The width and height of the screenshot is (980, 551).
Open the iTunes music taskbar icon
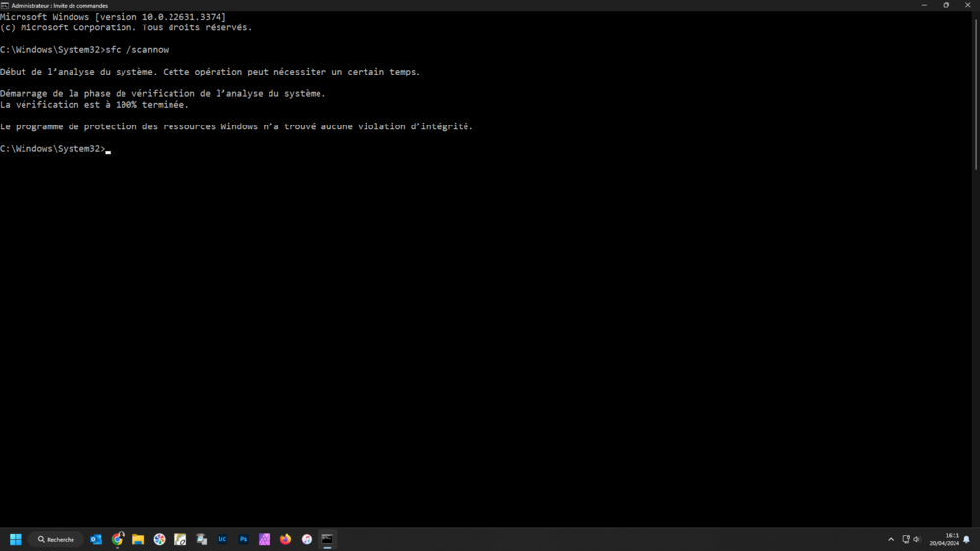click(x=307, y=539)
